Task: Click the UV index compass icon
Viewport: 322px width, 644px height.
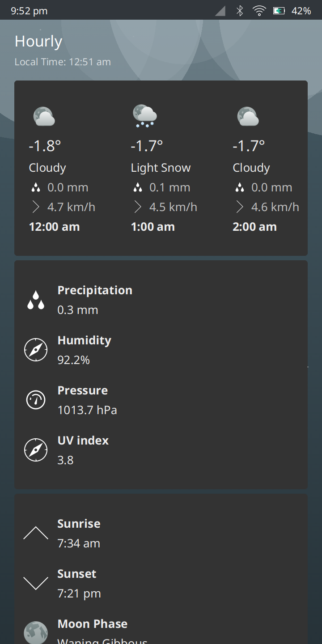Action: tap(36, 450)
